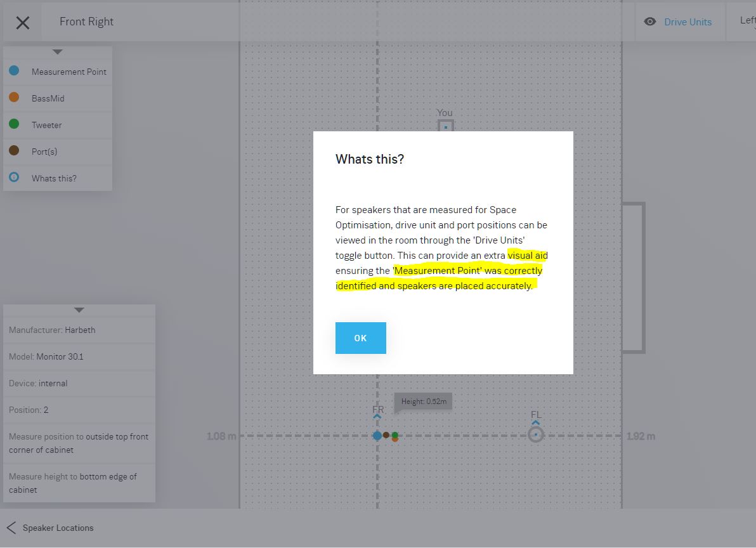
Task: Click the brown Port(s) legend dot
Action: tap(14, 150)
